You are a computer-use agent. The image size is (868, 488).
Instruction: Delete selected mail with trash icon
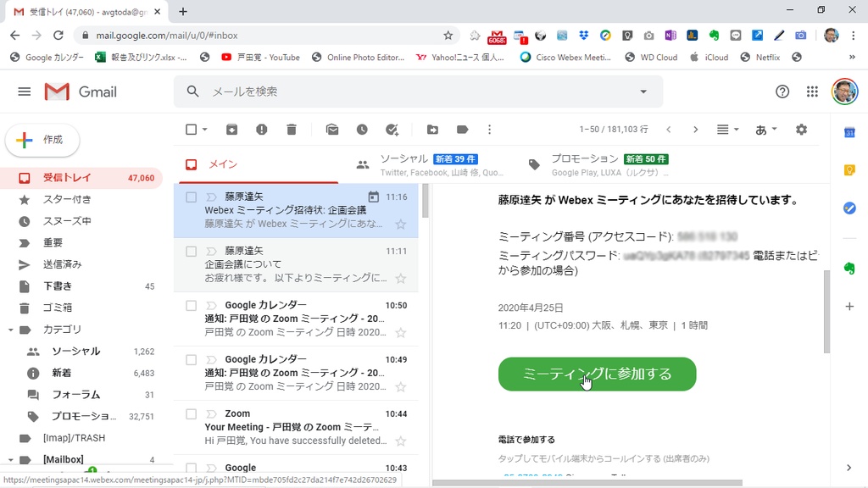(x=292, y=130)
